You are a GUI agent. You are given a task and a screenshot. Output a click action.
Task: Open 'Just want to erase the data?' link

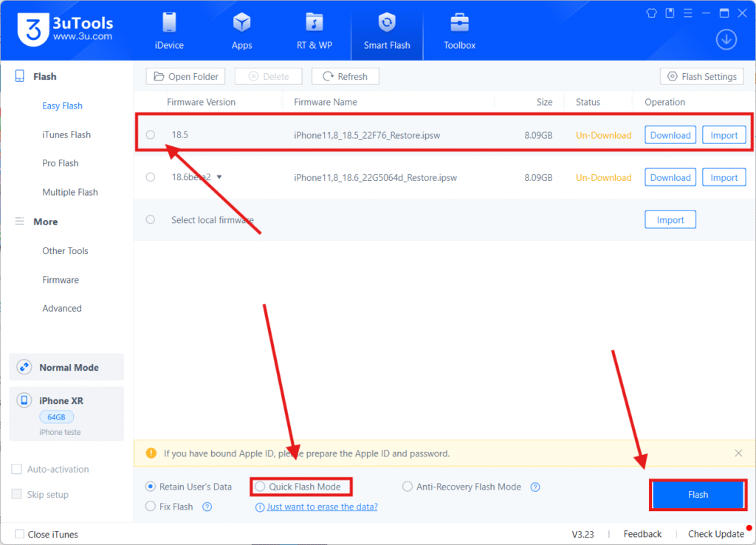[x=322, y=507]
